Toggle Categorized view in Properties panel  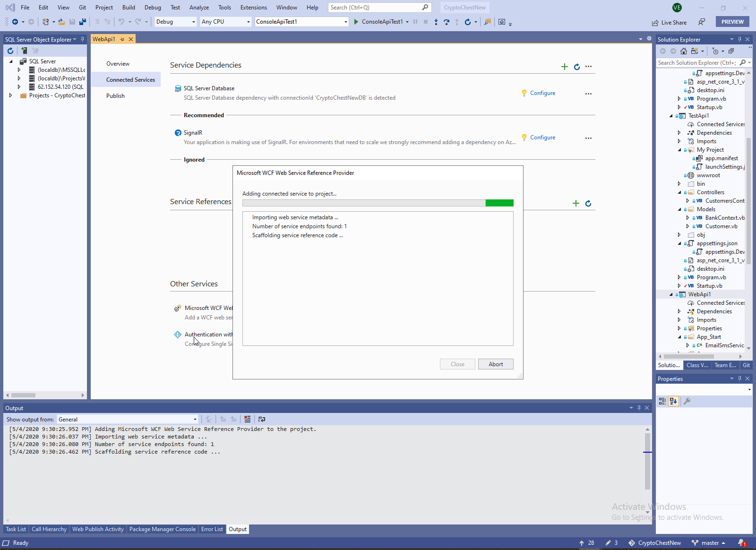(662, 401)
